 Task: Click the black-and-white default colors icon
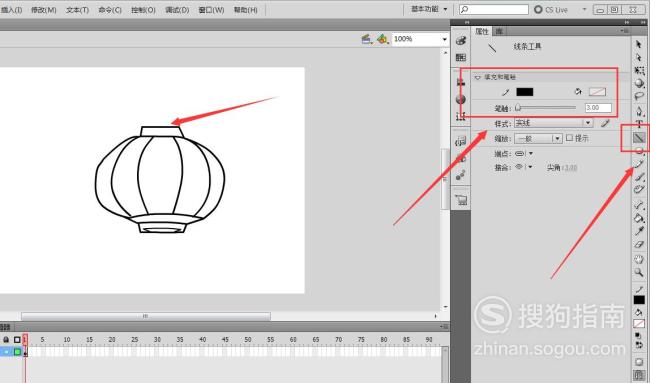(x=639, y=336)
